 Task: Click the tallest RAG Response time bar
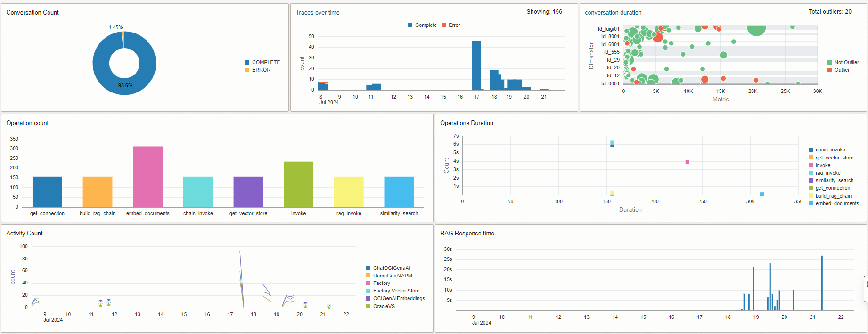[822, 283]
